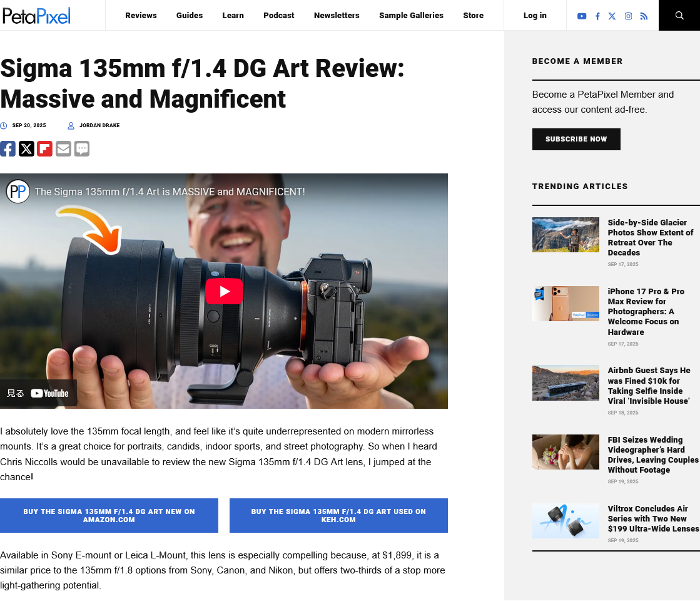
Task: Open the iPhone 17 Pro review article
Action: tap(646, 311)
